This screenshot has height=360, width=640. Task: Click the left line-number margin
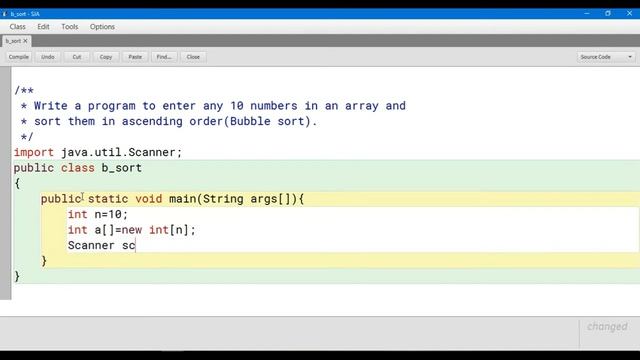click(6, 183)
